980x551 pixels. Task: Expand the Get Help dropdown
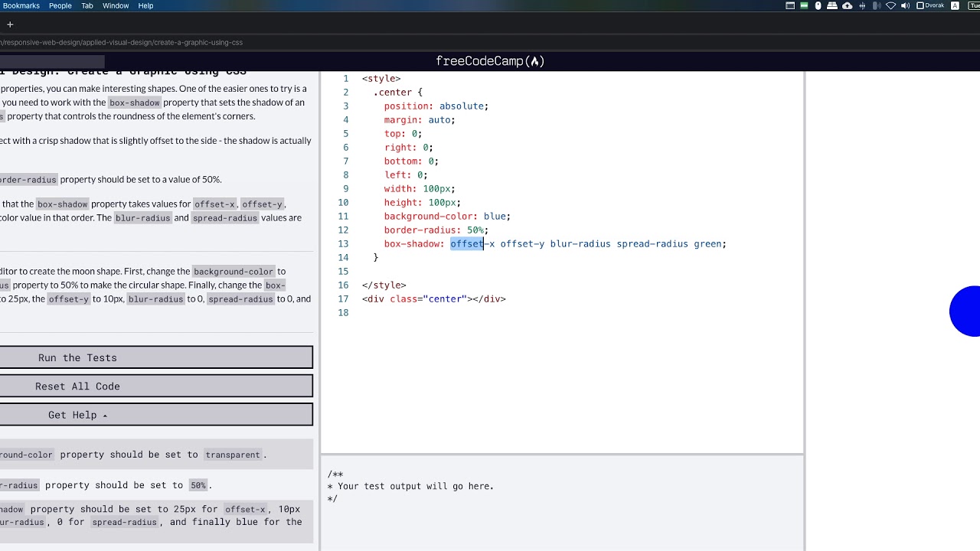(x=156, y=415)
